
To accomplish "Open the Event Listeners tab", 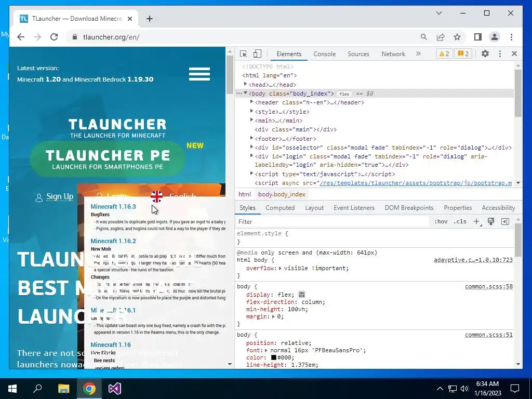I will point(354,208).
